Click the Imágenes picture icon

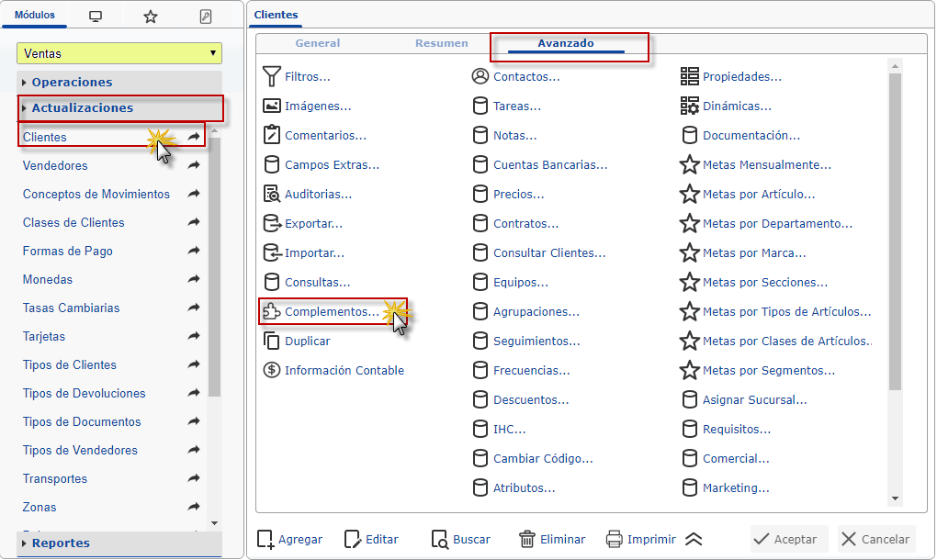pyautogui.click(x=271, y=106)
